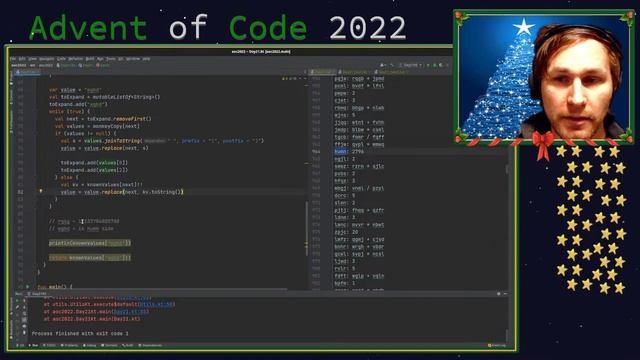Click the return knownValues line in the editor

coord(90,258)
